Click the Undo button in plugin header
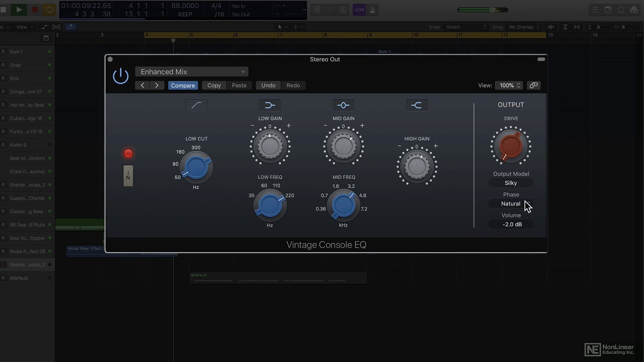The image size is (644, 362). click(268, 85)
